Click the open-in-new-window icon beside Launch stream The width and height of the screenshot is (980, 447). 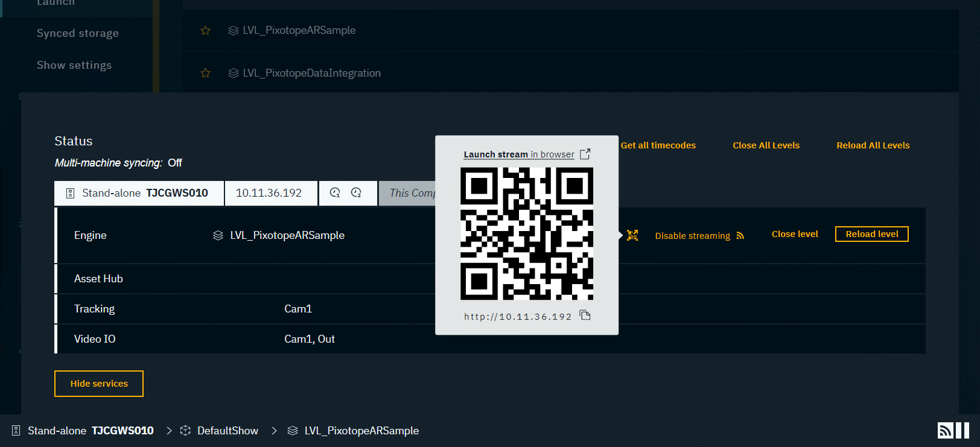pos(585,154)
